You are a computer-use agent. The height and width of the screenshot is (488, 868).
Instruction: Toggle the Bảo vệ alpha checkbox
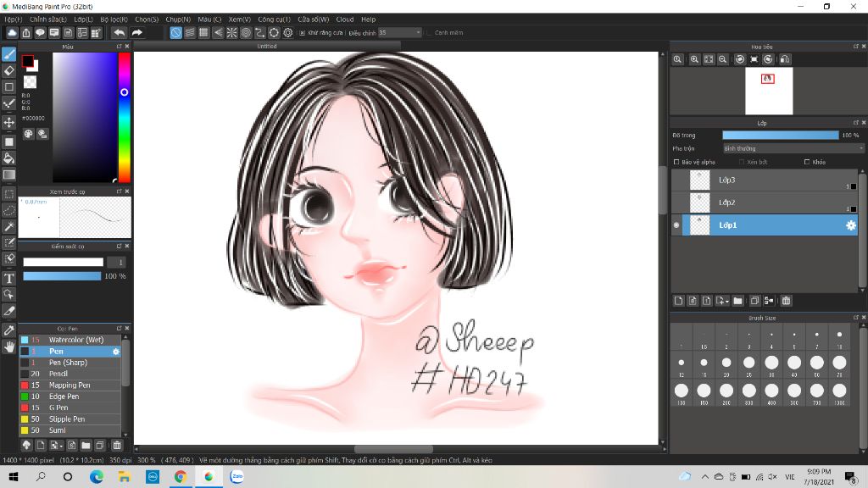tap(676, 162)
